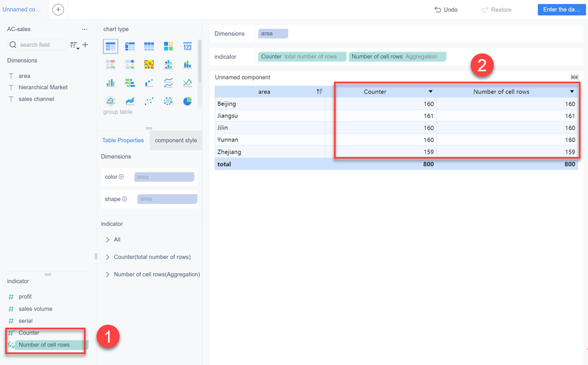Switch to the component style tab

(x=176, y=140)
